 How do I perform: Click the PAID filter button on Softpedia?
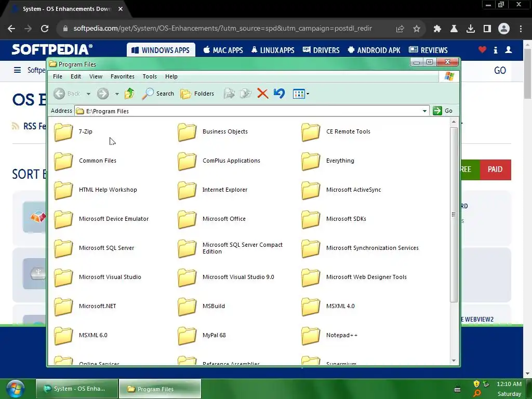(495, 169)
